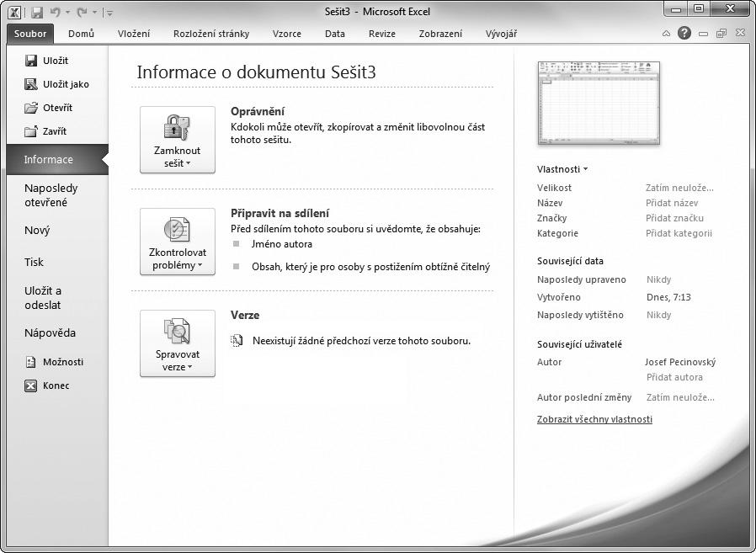The width and height of the screenshot is (756, 553).
Task: Open the Soubor tab
Action: click(x=30, y=34)
